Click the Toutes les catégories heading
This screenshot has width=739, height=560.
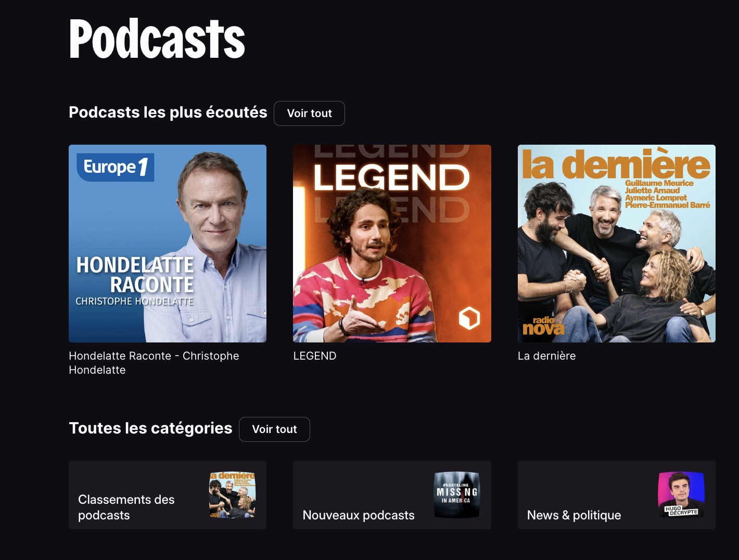pyautogui.click(x=150, y=428)
